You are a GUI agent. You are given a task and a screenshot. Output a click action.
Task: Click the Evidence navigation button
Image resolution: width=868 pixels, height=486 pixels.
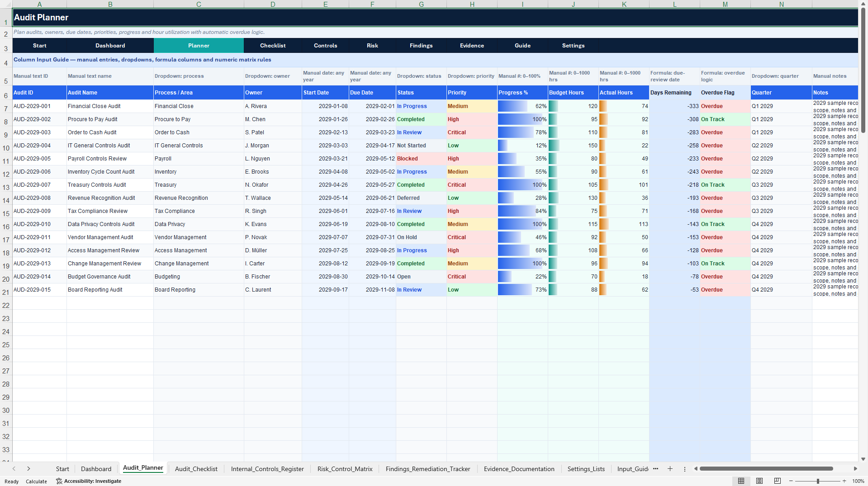coord(472,46)
